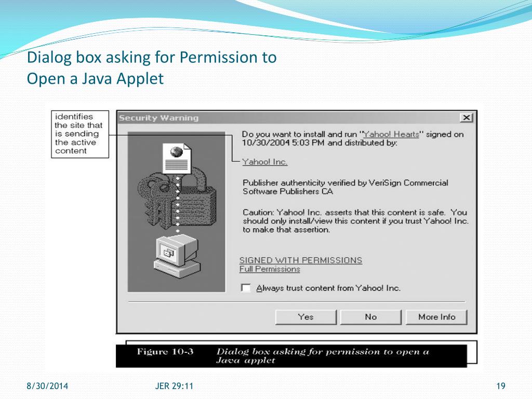Click the '10/30/2004 5:03 PM' signing date
The width and height of the screenshot is (532, 399).
(x=283, y=143)
